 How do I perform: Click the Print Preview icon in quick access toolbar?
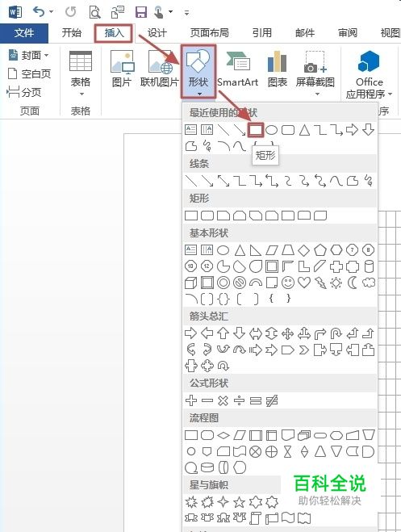point(94,12)
